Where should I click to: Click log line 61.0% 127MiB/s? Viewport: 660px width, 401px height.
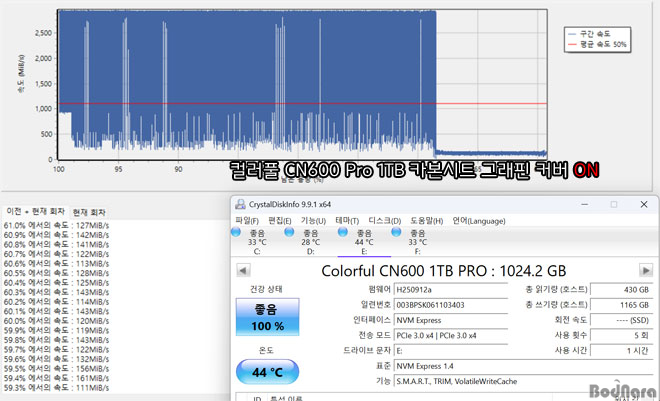[56, 226]
